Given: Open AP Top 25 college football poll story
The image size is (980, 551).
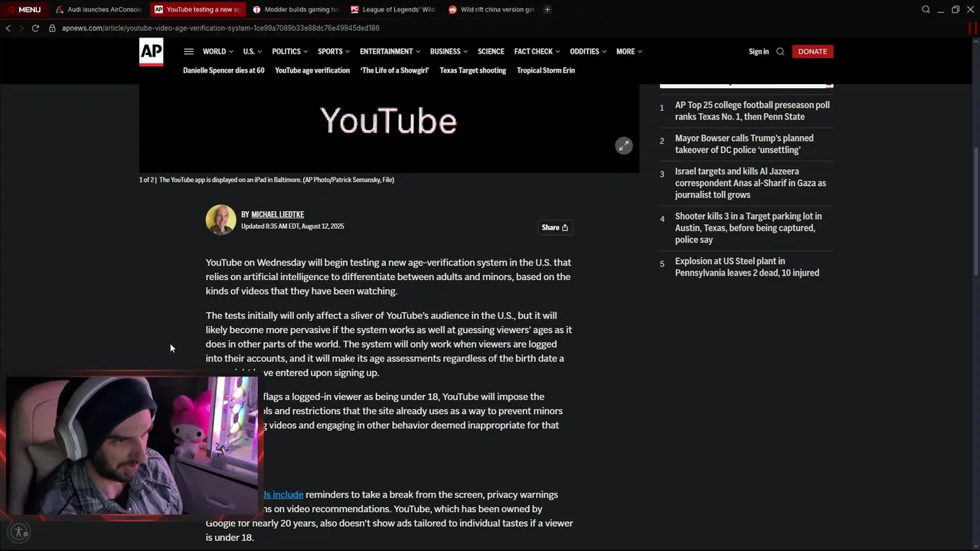Looking at the screenshot, I should coord(752,111).
